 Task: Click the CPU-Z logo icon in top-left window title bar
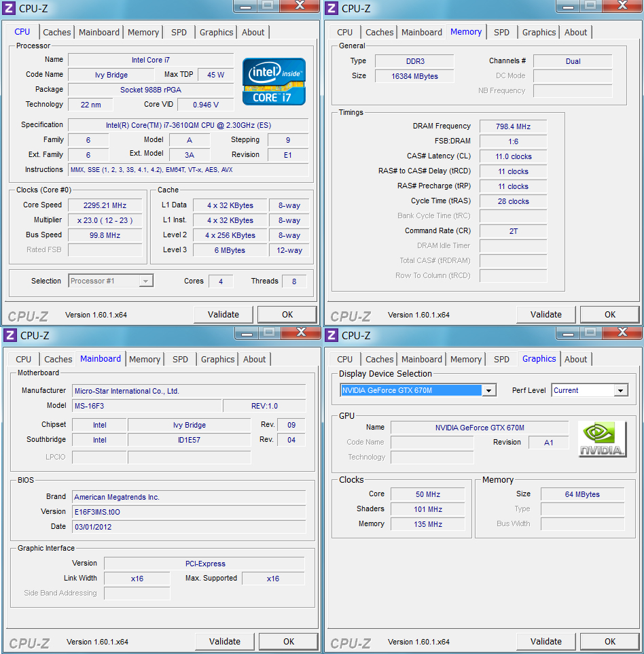(x=9, y=8)
